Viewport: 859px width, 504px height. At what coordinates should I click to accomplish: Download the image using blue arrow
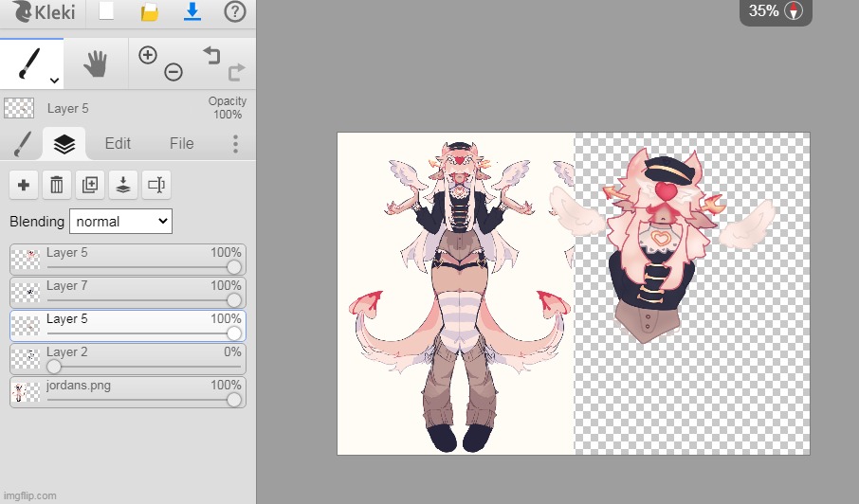(x=192, y=12)
